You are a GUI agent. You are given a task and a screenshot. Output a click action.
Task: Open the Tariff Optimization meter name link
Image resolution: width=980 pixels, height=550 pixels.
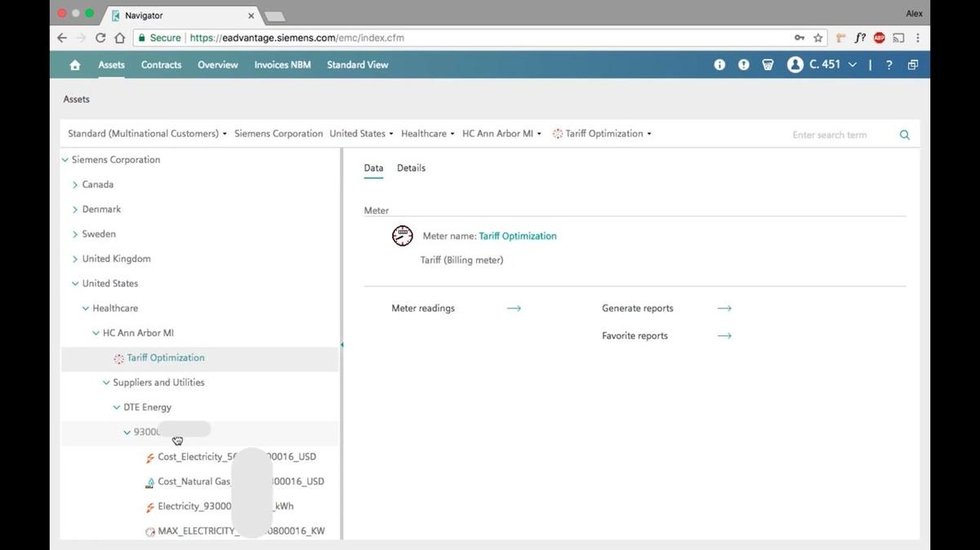coord(518,236)
